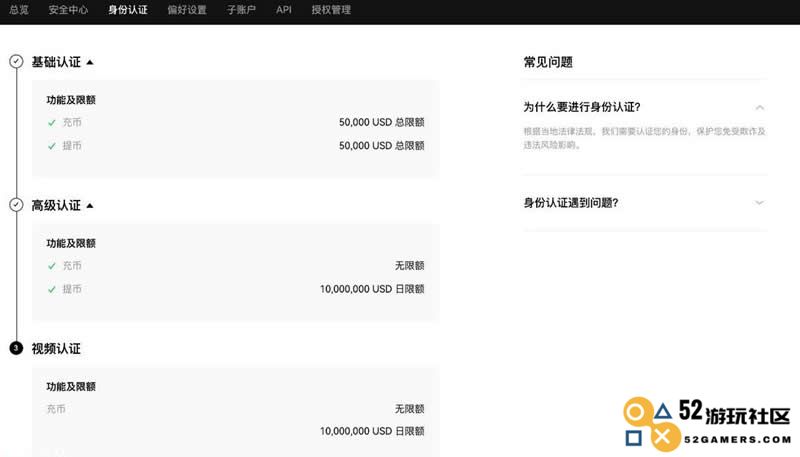Click the green check beside 充币 in 基础认证

[52, 122]
